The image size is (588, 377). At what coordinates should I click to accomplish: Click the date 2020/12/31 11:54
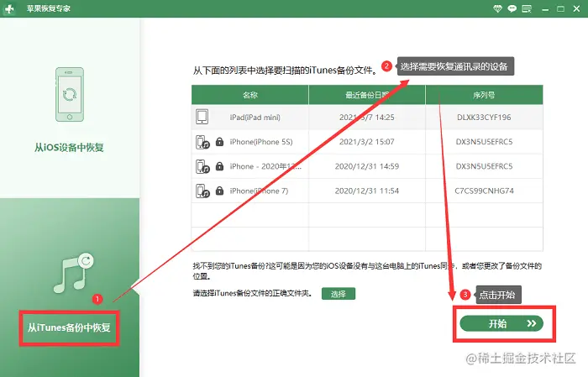click(x=367, y=191)
